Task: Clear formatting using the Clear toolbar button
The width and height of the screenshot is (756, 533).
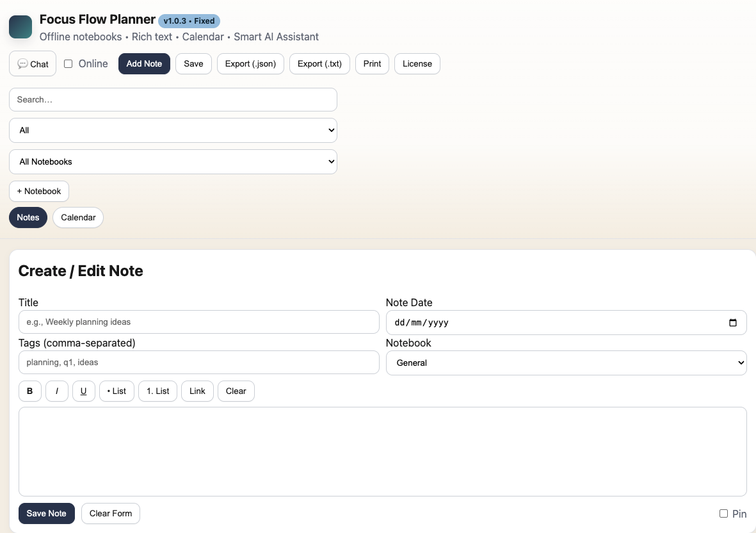Action: (x=236, y=391)
